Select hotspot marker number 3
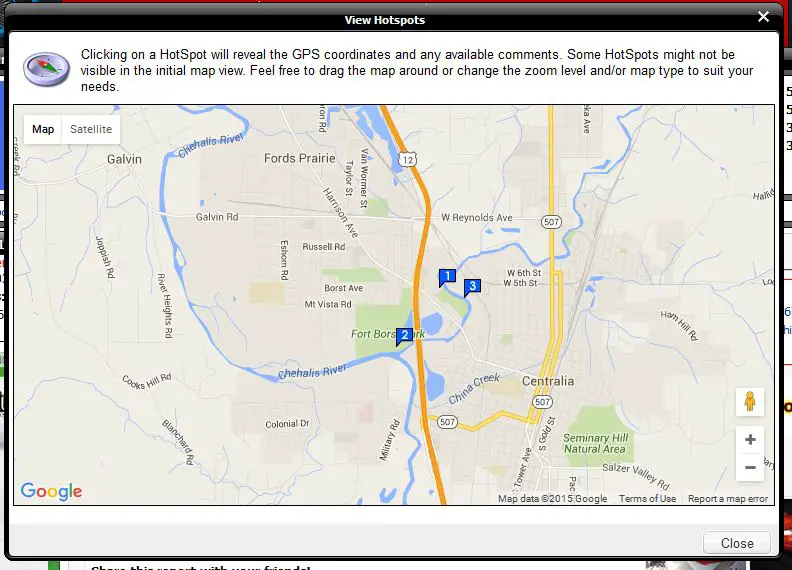792x570 pixels. (x=472, y=287)
